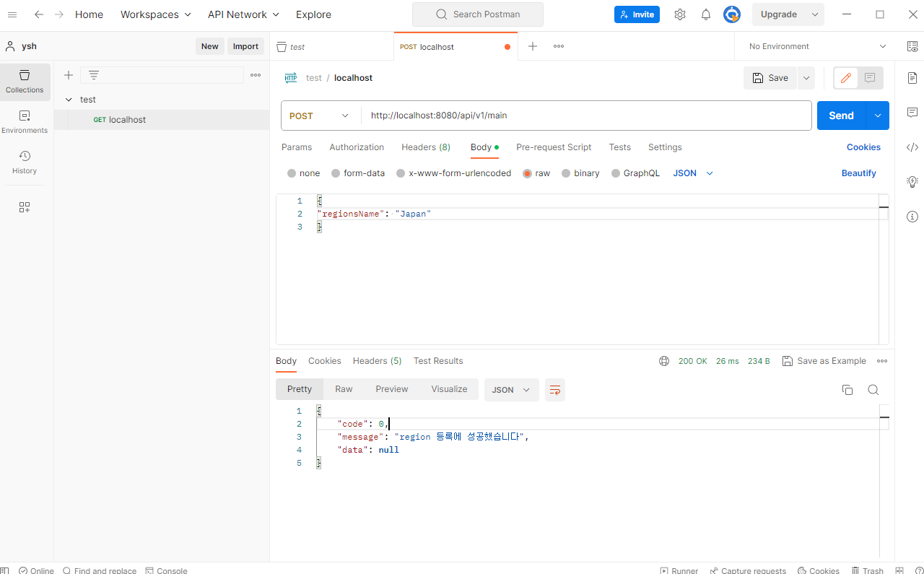Image resolution: width=924 pixels, height=574 pixels.
Task: Open the Pre-request Script tab
Action: [x=554, y=147]
